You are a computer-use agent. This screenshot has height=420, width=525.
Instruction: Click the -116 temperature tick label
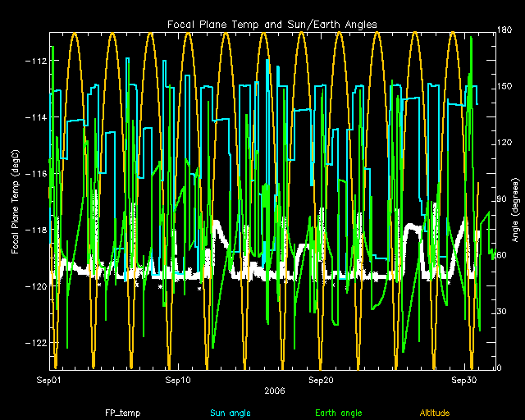(x=34, y=174)
